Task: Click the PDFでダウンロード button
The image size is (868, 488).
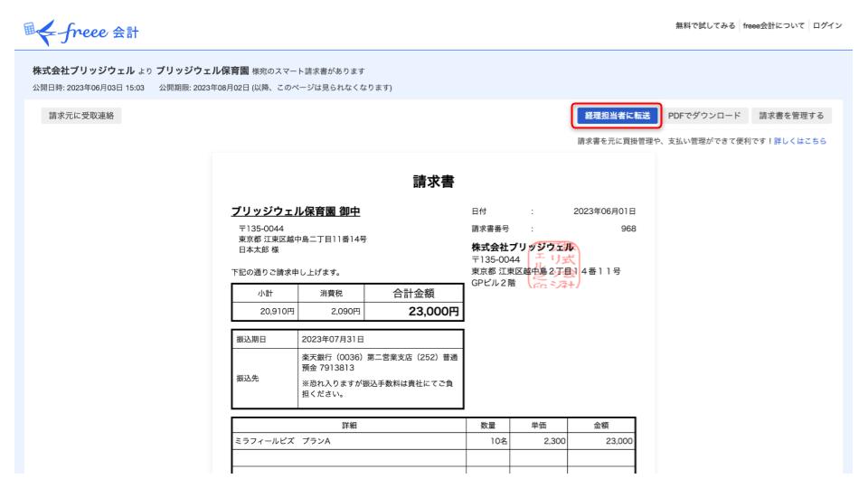Action: point(704,116)
